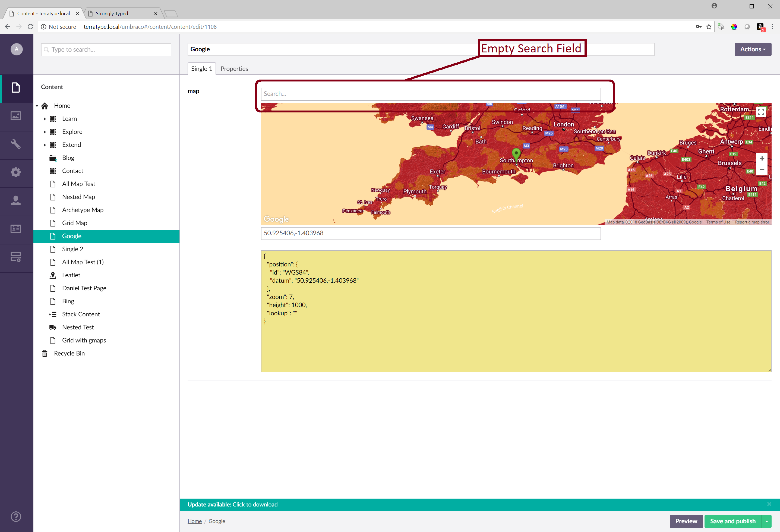Image resolution: width=780 pixels, height=532 pixels.
Task: Click the saved password key icon
Action: pos(699,27)
